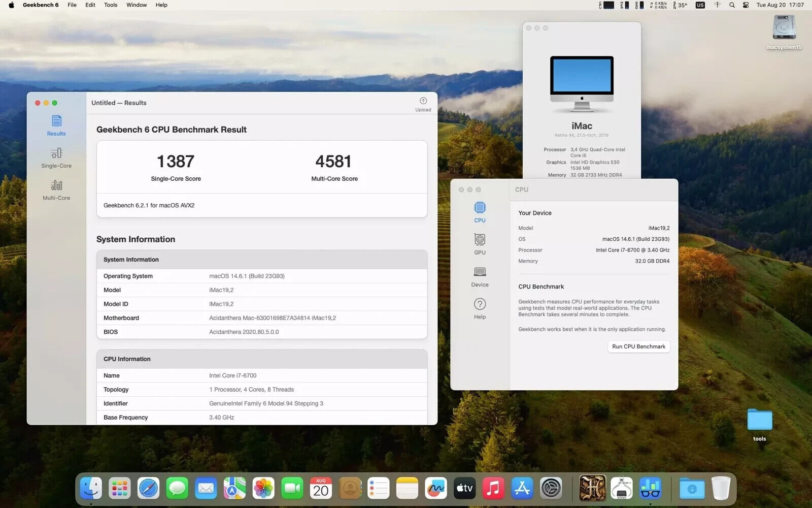Image resolution: width=812 pixels, height=508 pixels.
Task: Open Calendar showing Aug 20 in dock
Action: [321, 489]
